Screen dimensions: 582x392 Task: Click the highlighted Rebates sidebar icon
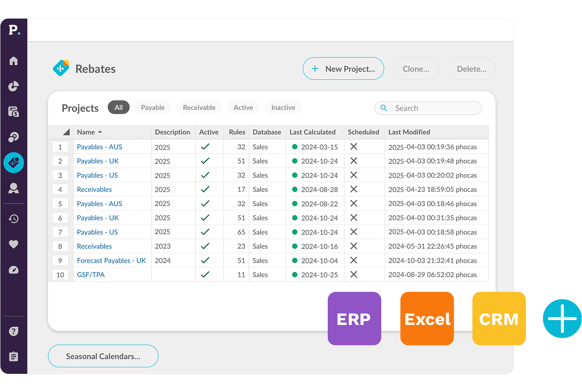(x=13, y=163)
